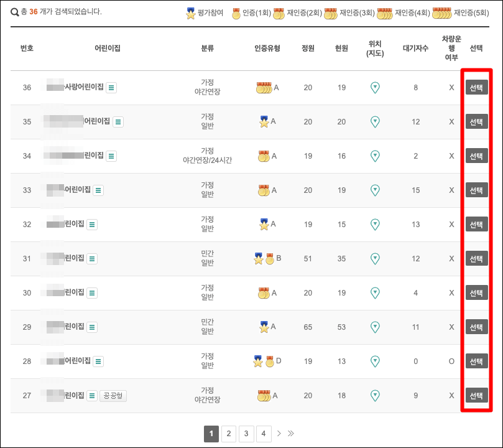Click the 사랑어린이집 name in row 36
This screenshot has width=503, height=448.
point(84,87)
